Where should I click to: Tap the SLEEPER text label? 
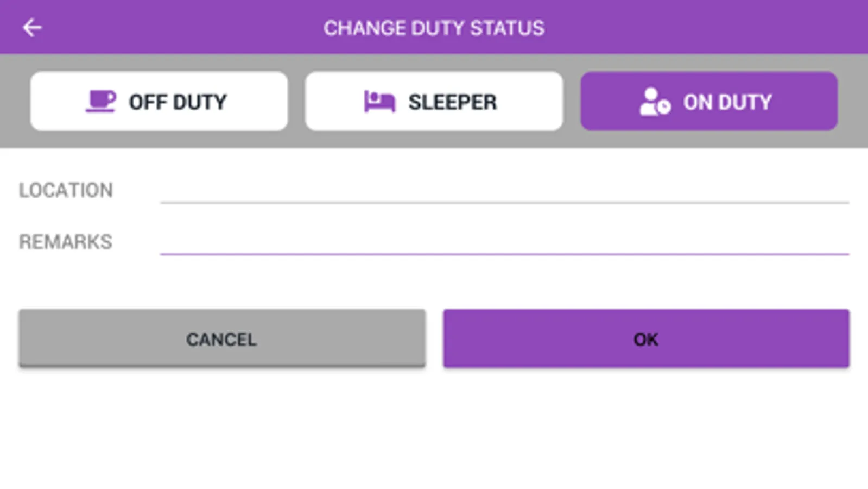452,102
